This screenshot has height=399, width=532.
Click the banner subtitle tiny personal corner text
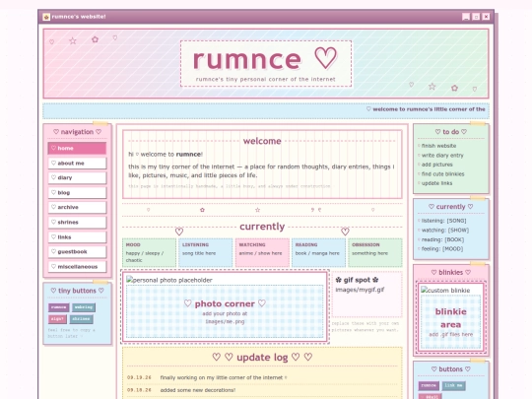(x=265, y=80)
